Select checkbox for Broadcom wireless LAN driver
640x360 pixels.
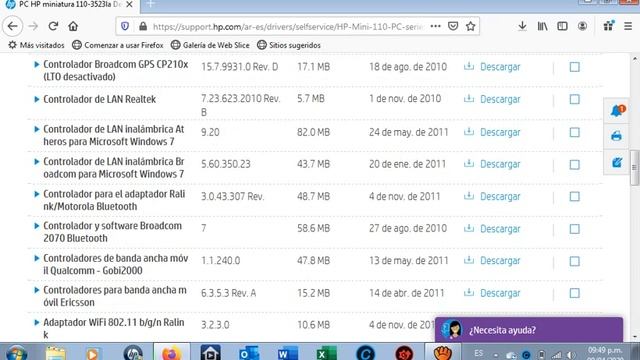tap(574, 164)
